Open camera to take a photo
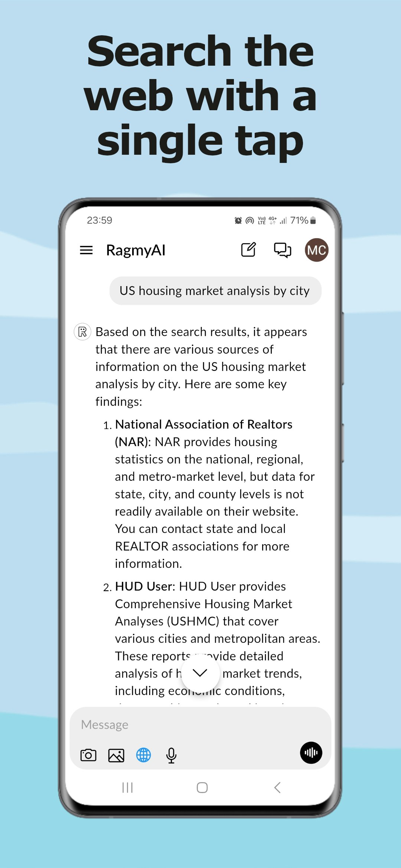The width and height of the screenshot is (401, 868). tap(88, 755)
